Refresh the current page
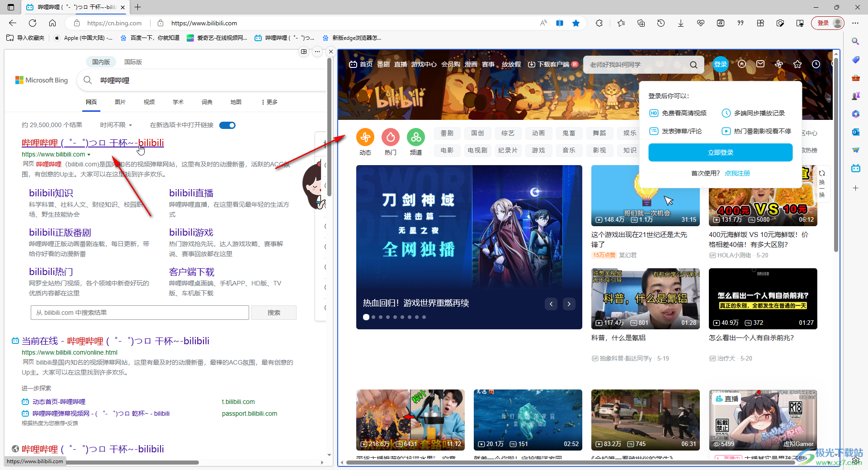 tap(33, 23)
